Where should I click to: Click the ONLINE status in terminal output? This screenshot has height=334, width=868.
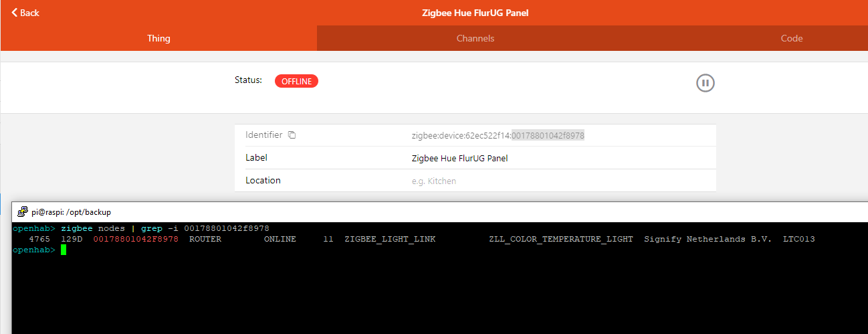(x=280, y=239)
